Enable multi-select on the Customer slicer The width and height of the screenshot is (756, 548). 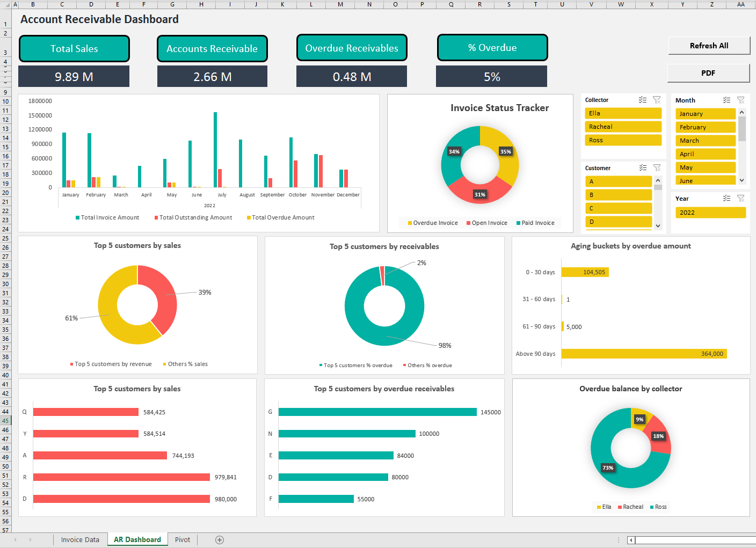pyautogui.click(x=642, y=167)
